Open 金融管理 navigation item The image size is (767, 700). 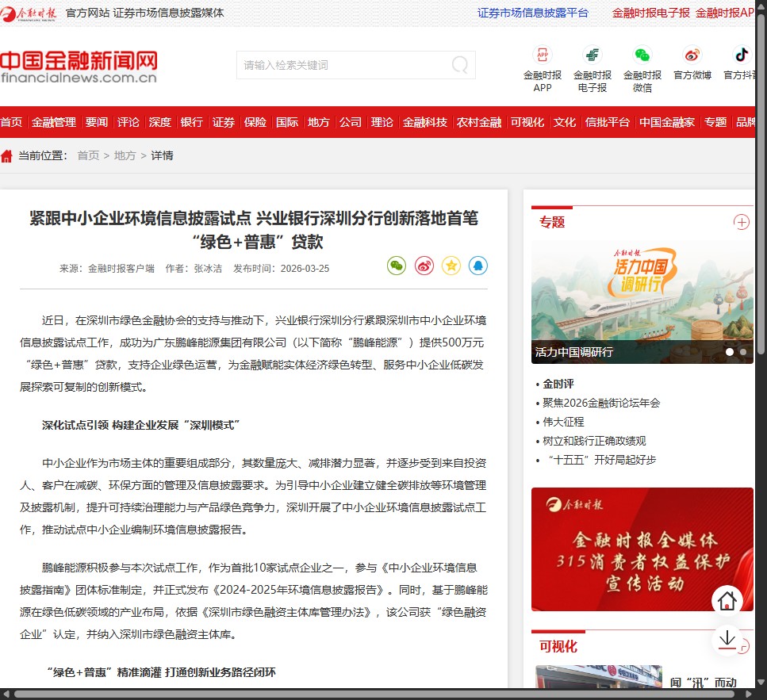[54, 122]
